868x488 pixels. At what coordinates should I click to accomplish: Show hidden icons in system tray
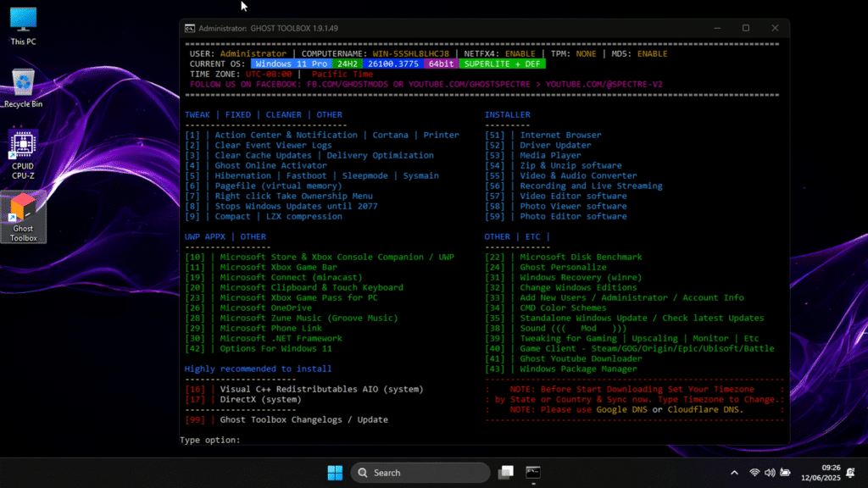pyautogui.click(x=734, y=473)
